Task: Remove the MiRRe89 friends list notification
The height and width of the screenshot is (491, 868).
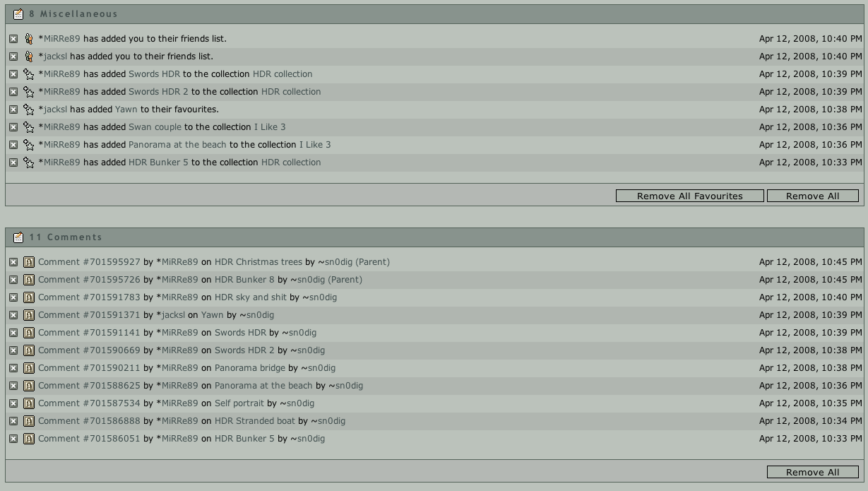Action: point(13,39)
